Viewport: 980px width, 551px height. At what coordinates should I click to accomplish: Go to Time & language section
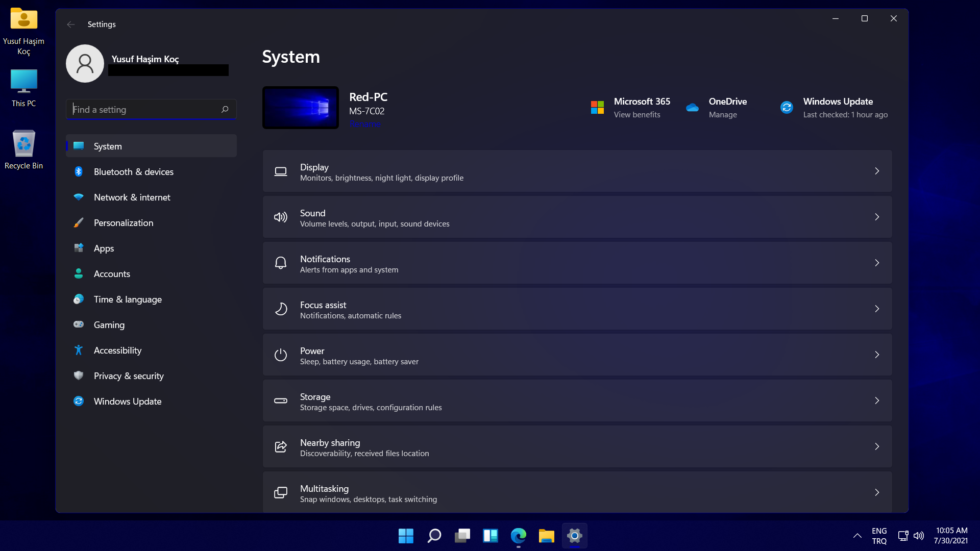(128, 299)
